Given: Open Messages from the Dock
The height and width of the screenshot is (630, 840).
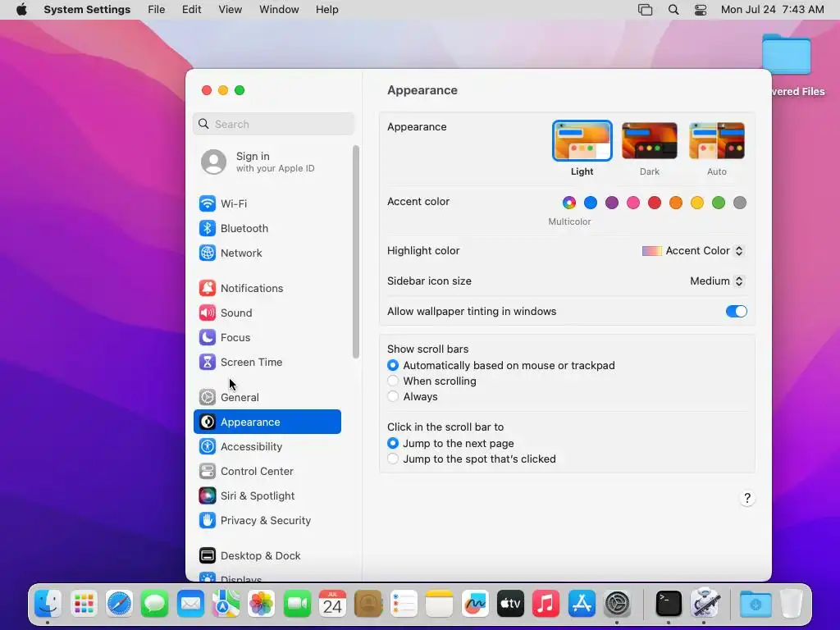Looking at the screenshot, I should [155, 605].
